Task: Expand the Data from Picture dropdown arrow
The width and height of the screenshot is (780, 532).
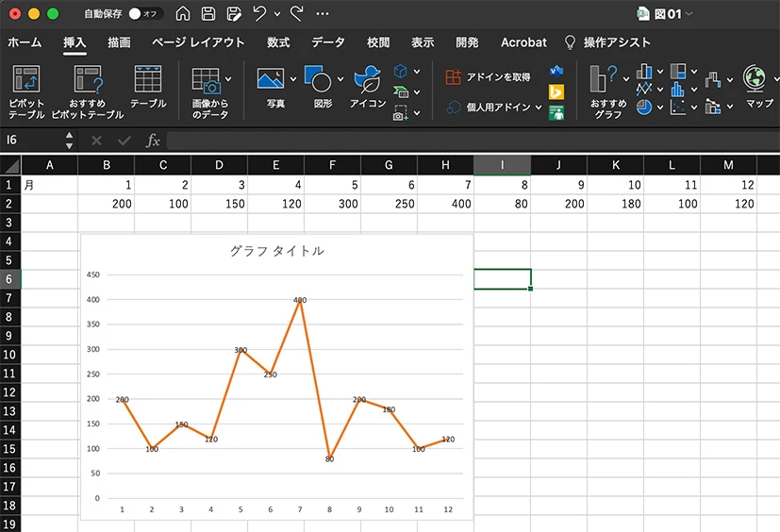Action: coord(228,79)
